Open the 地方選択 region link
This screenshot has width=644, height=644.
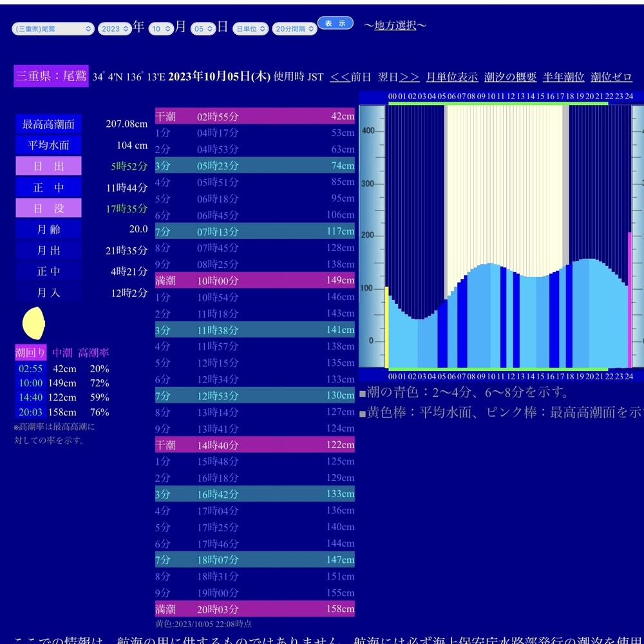[395, 26]
